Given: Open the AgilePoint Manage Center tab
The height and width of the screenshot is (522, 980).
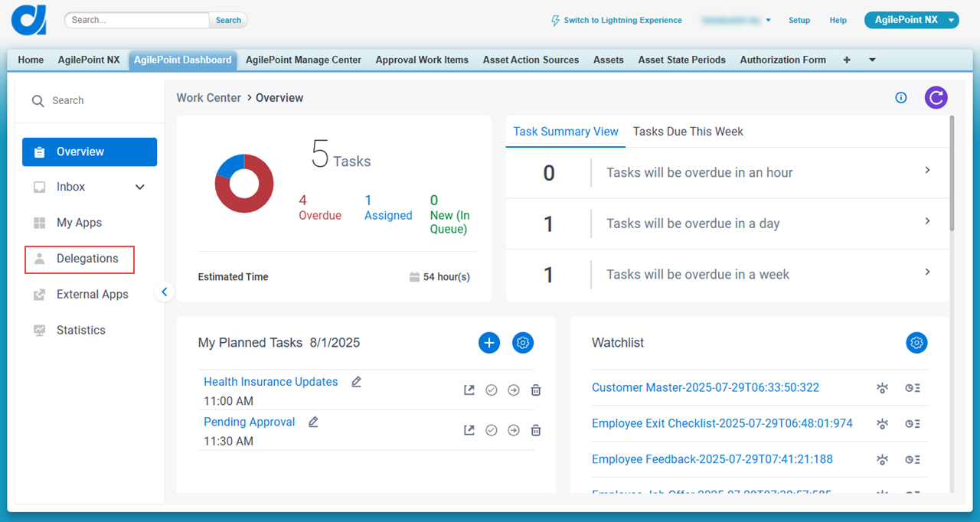Looking at the screenshot, I should point(303,60).
